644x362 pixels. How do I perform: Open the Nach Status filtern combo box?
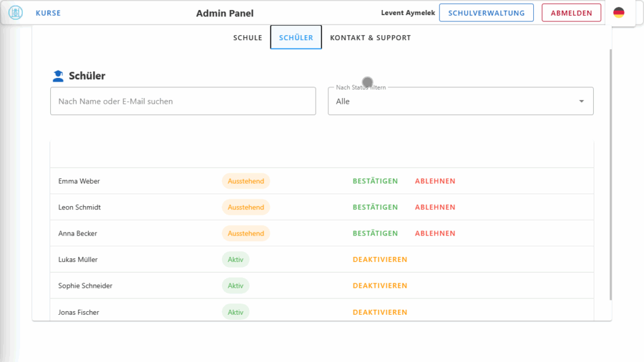tap(453, 101)
